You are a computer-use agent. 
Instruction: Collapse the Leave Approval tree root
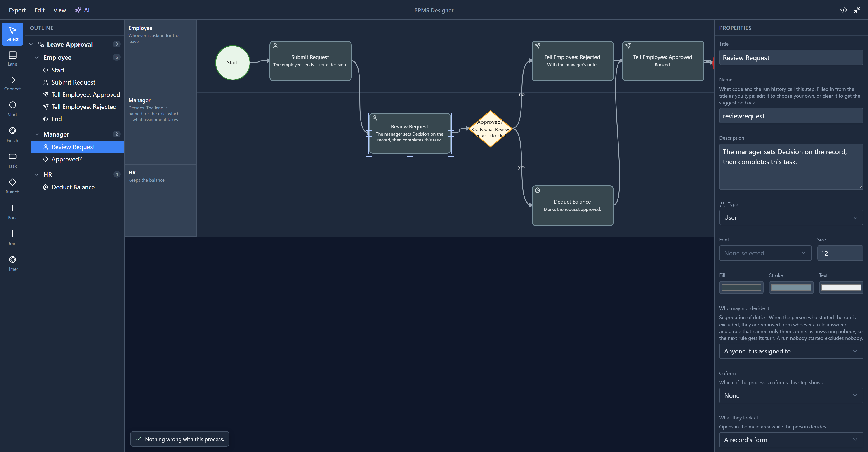click(31, 44)
